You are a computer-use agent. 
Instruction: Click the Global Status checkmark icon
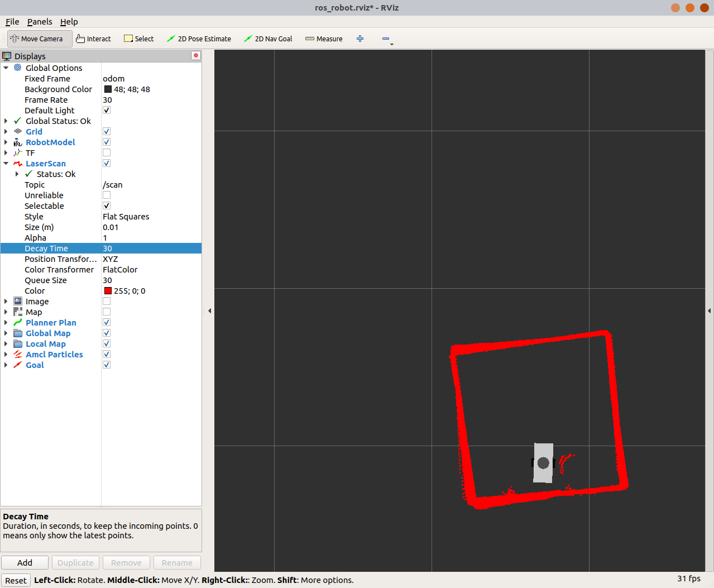tap(18, 121)
